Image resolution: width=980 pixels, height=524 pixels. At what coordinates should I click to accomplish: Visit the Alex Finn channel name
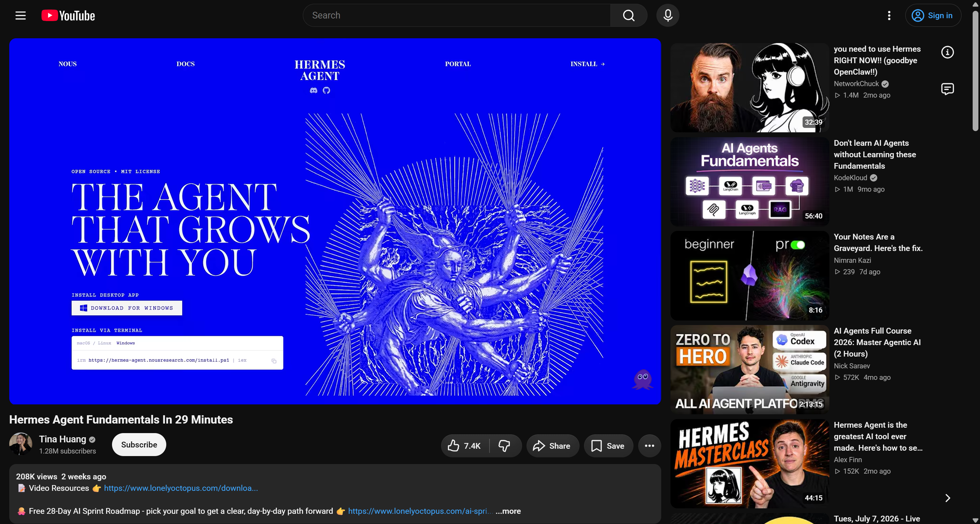point(848,460)
